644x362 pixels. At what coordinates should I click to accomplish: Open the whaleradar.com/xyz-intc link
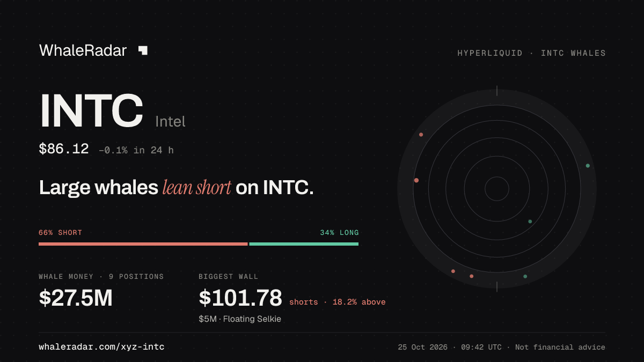(x=101, y=347)
